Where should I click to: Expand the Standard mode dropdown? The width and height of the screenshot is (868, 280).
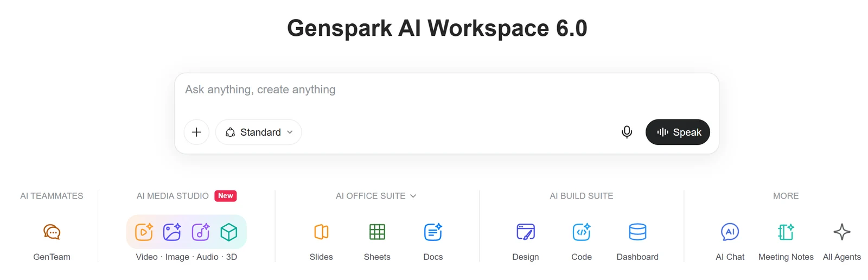[259, 132]
